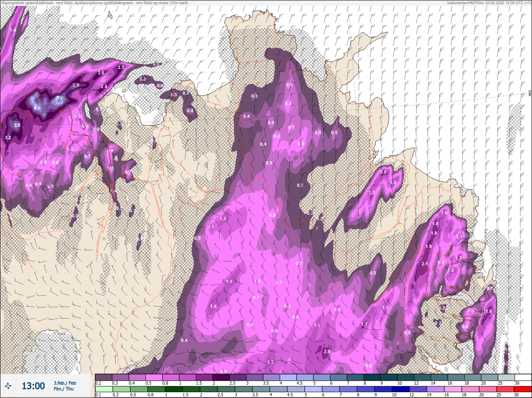Pick the dark teal 9–10 swatch in upper scale
This screenshot has width=532, height=398.
(389, 377)
